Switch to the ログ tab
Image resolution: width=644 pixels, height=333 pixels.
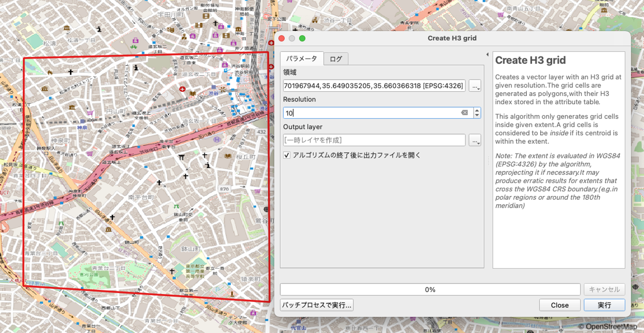[x=336, y=59]
